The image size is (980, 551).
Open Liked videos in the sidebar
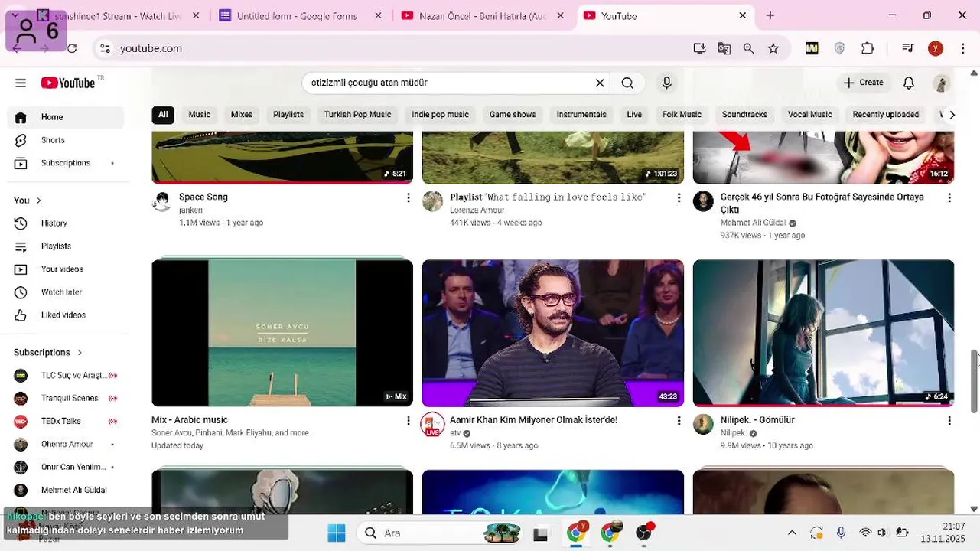[65, 315]
